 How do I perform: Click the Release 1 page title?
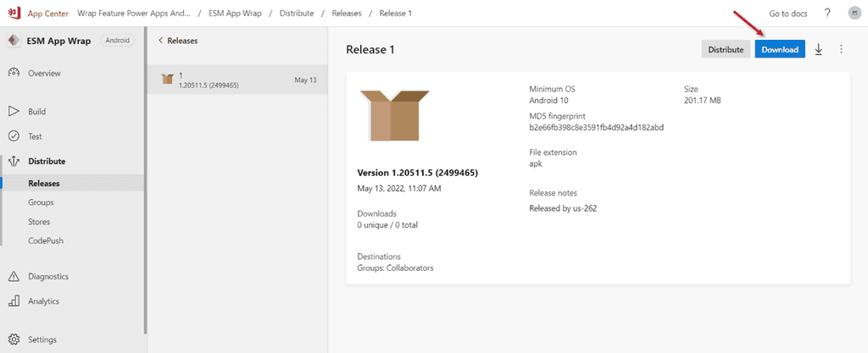point(370,50)
